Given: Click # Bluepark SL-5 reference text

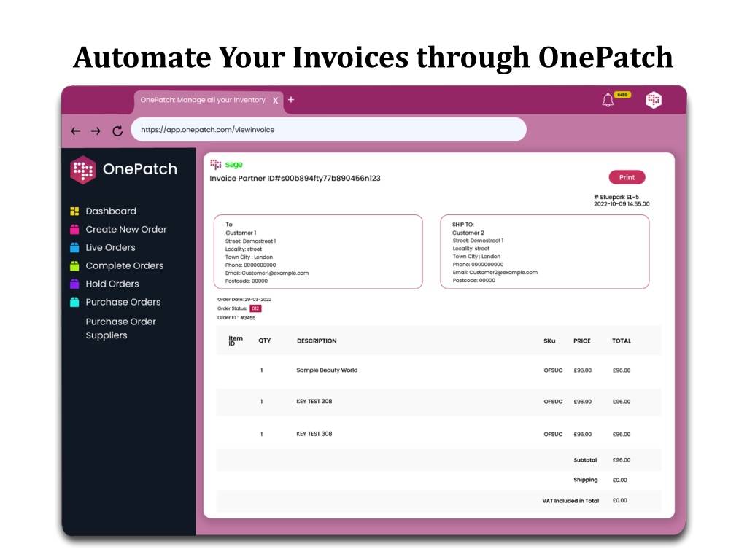Looking at the screenshot, I should point(616,197).
